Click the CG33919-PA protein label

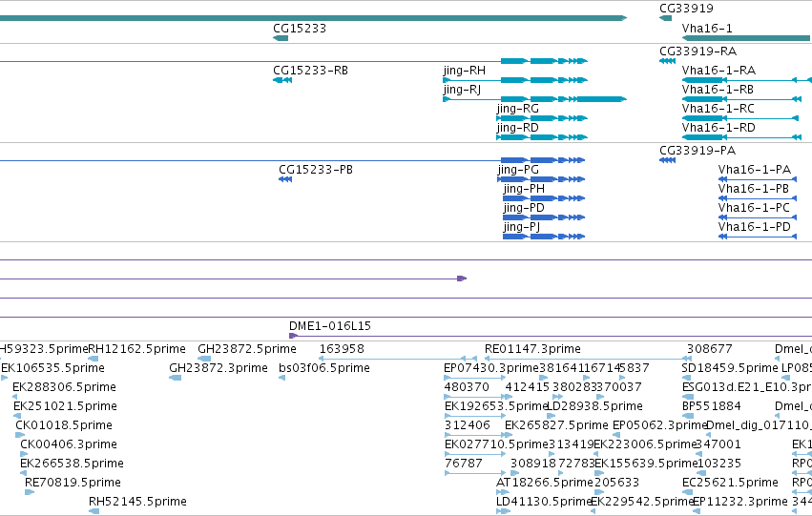click(x=697, y=151)
